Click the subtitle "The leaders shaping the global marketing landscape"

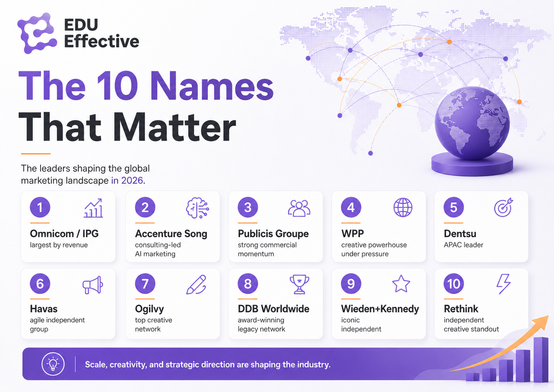click(x=85, y=174)
